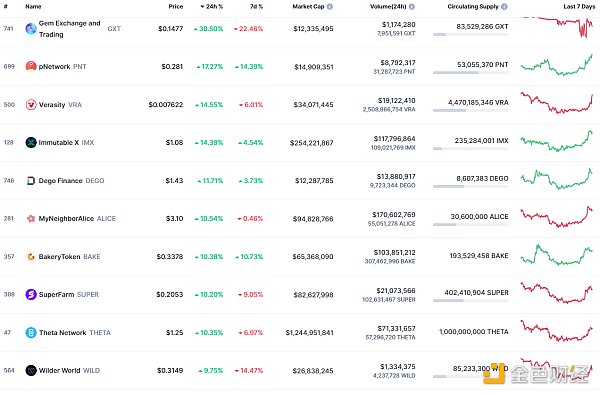This screenshot has height=395, width=600.
Task: Open the Verasity 7-day chart
Action: [557, 103]
